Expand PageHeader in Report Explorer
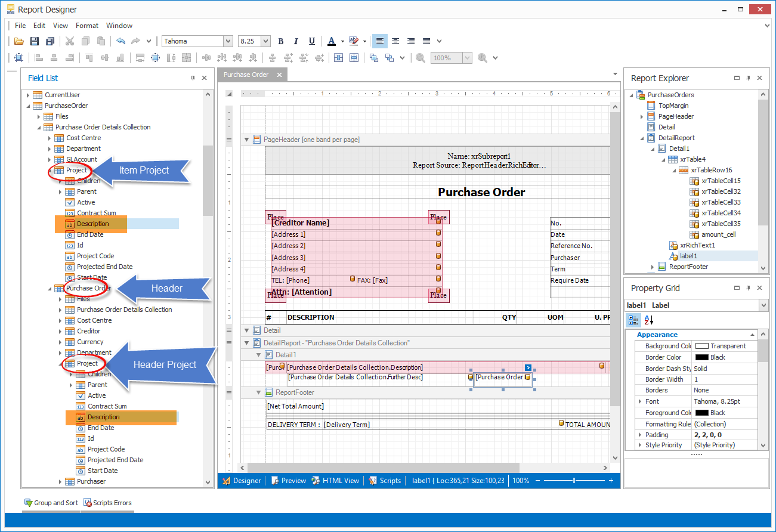Viewport: 776px width, 532px height. 642,116
